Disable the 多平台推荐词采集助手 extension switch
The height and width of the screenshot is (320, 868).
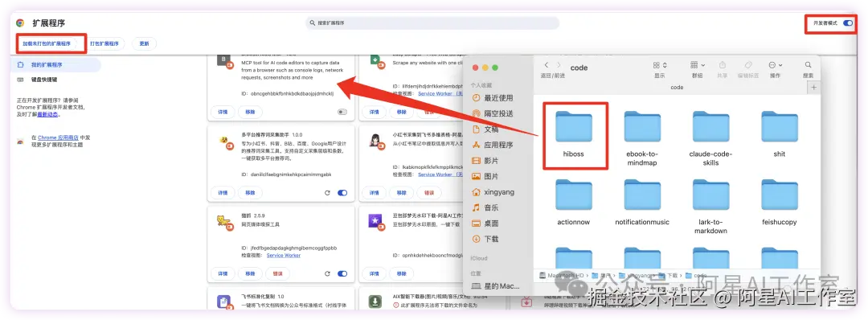tap(342, 193)
